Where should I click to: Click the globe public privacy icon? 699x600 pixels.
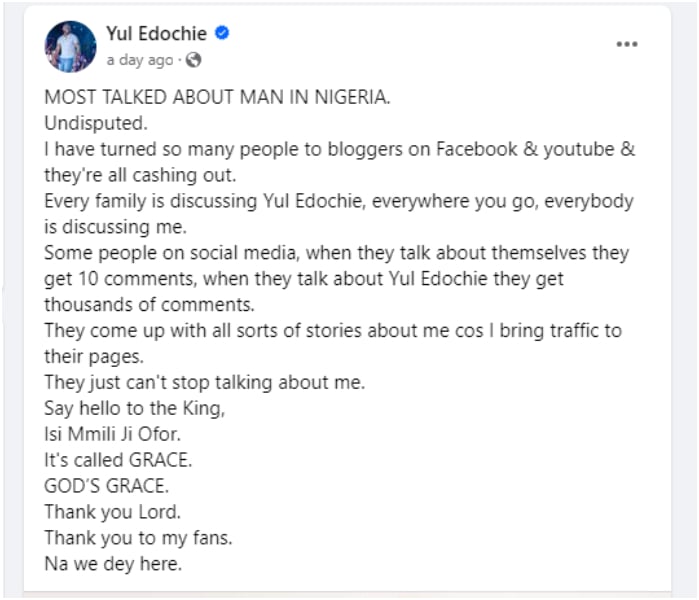194,60
